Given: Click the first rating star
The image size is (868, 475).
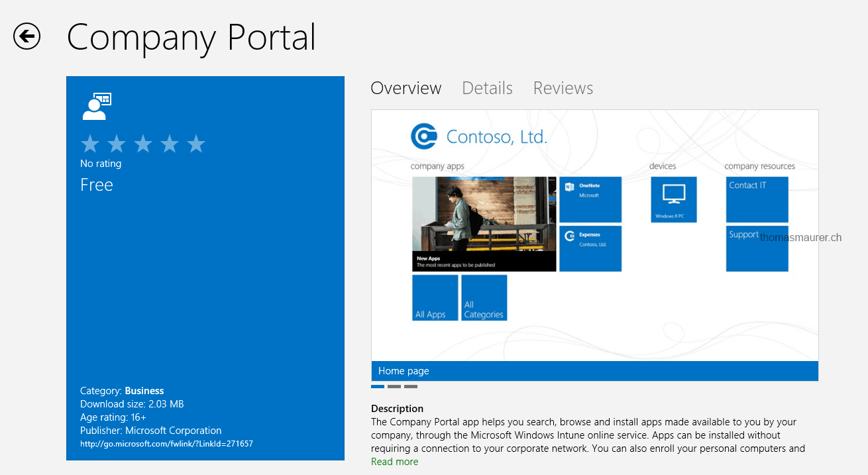Looking at the screenshot, I should pos(90,143).
